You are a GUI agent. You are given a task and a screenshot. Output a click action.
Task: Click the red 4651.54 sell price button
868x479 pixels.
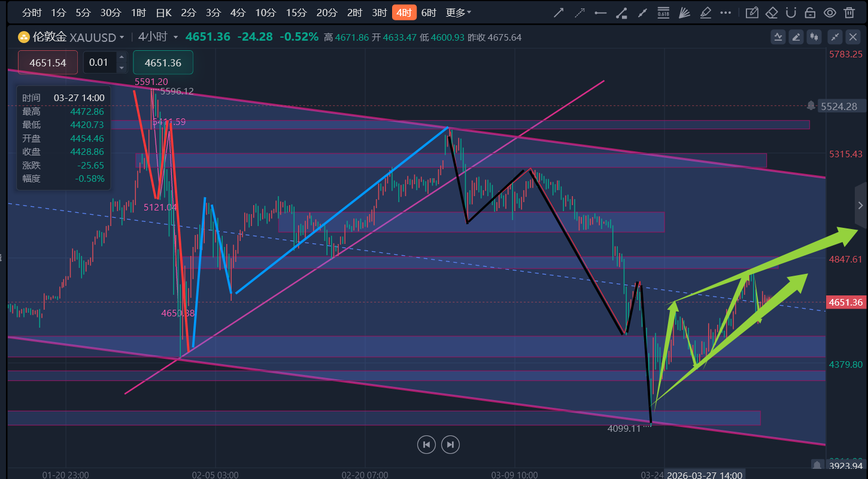48,62
